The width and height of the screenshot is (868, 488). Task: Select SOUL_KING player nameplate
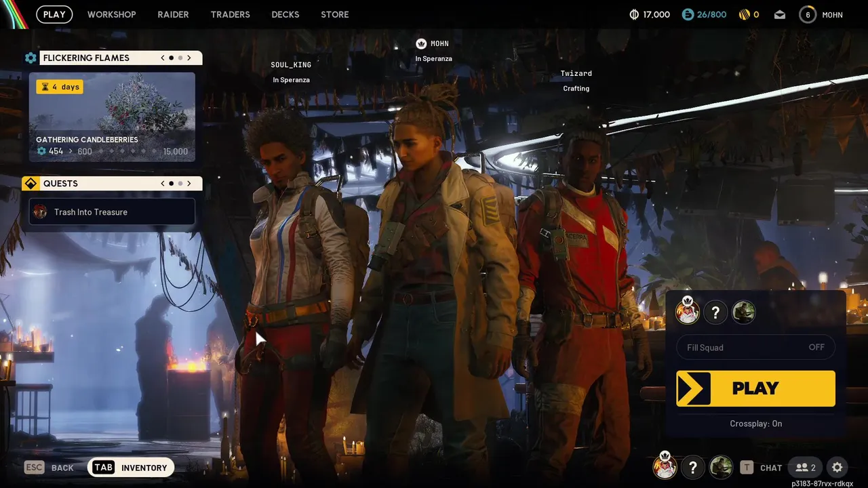click(x=291, y=65)
